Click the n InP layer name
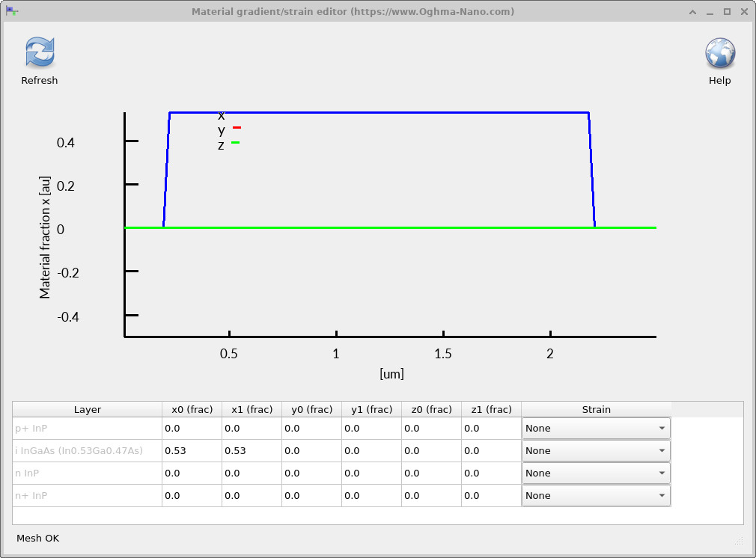 tap(27, 473)
